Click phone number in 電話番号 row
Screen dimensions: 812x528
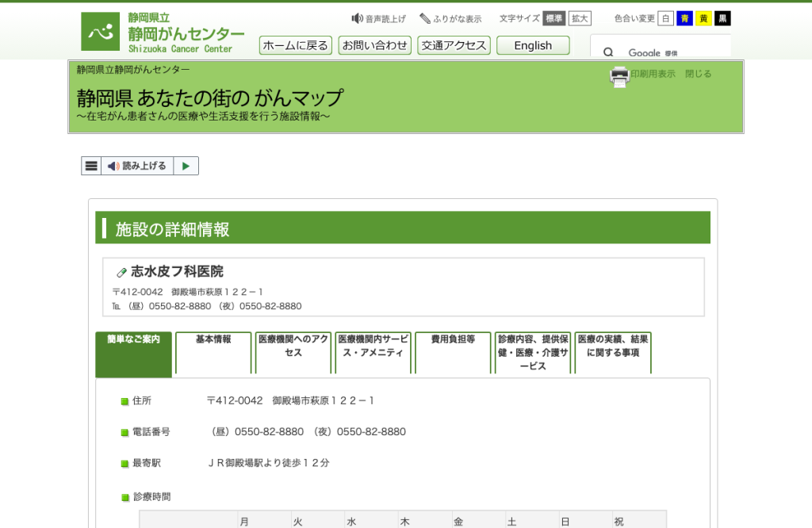[x=308, y=432]
